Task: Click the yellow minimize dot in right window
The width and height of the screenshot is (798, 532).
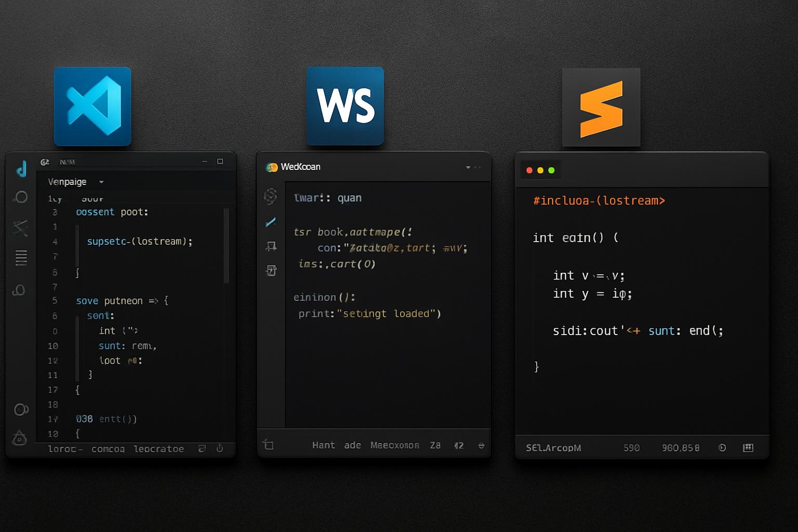Action: click(540, 170)
